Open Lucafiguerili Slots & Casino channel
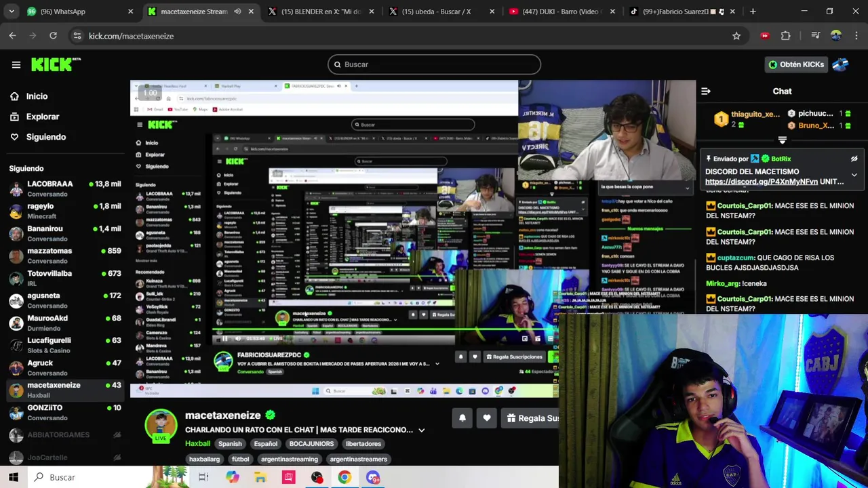Screen dimensions: 868x488 point(65,345)
